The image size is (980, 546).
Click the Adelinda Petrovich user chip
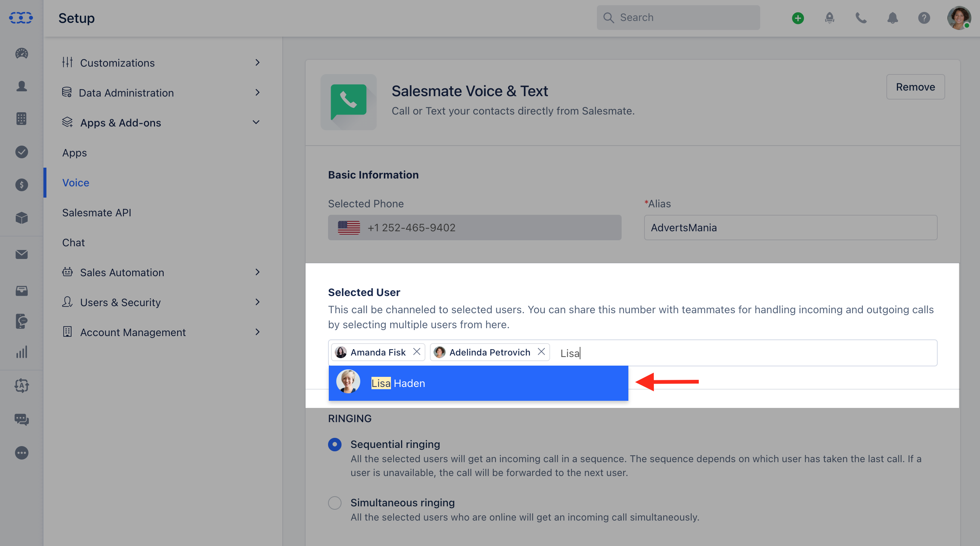pyautogui.click(x=489, y=352)
